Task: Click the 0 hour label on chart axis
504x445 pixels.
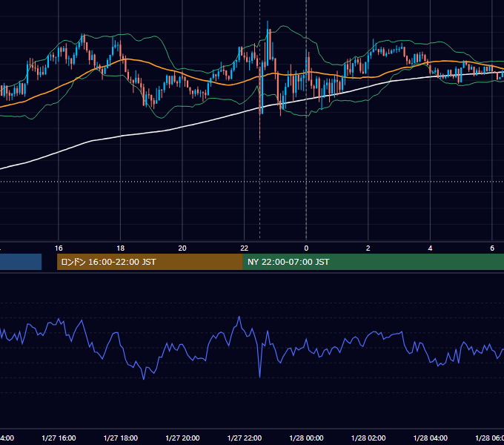Action: [x=306, y=248]
